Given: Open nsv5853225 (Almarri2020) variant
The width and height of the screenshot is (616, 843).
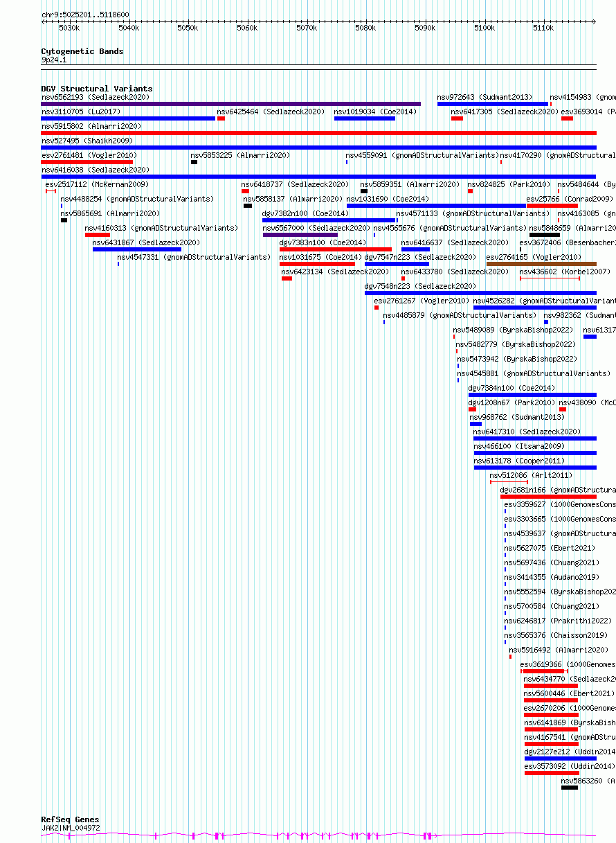Looking at the screenshot, I should click(240, 155).
